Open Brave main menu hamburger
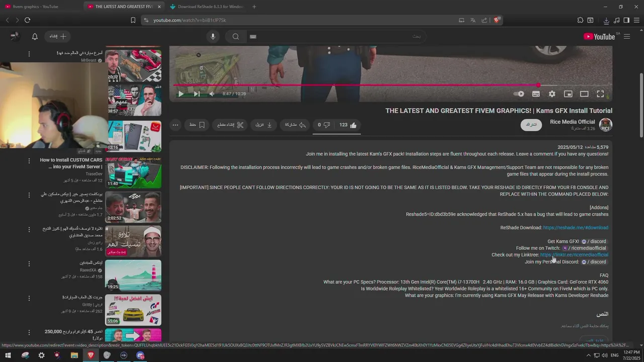The height and width of the screenshot is (362, 644). (637, 20)
